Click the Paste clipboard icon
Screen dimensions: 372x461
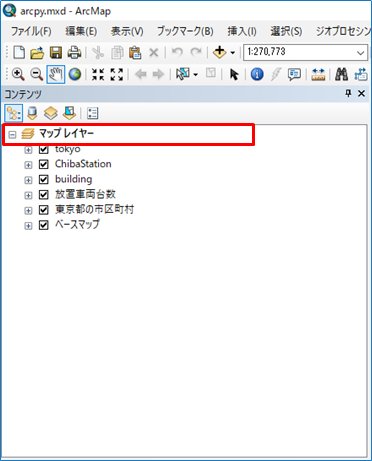[x=135, y=53]
